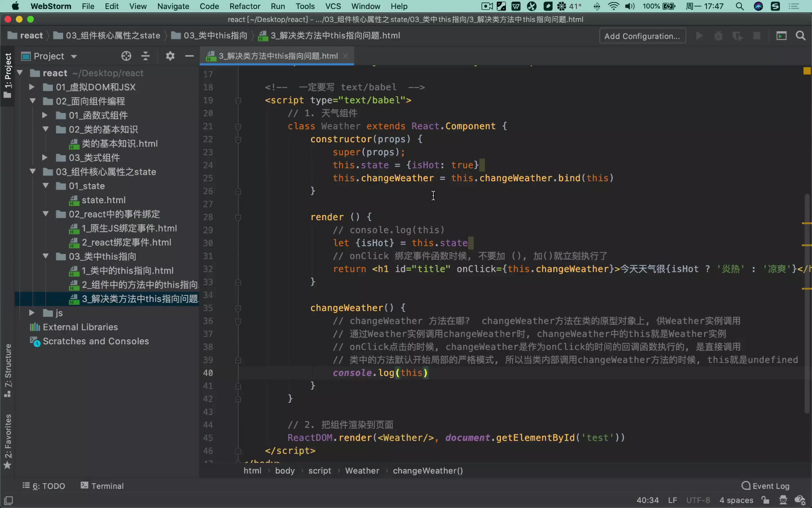Click fold marker at line 35 changeWeather
This screenshot has width=812, height=508.
coord(238,308)
